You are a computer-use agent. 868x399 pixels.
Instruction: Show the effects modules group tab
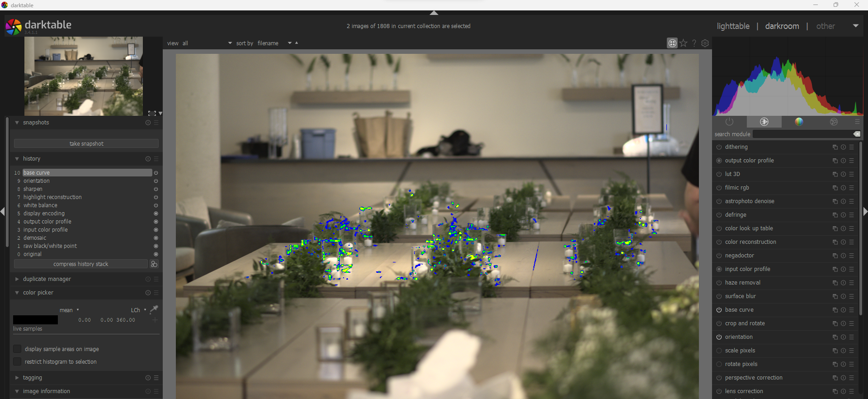834,122
